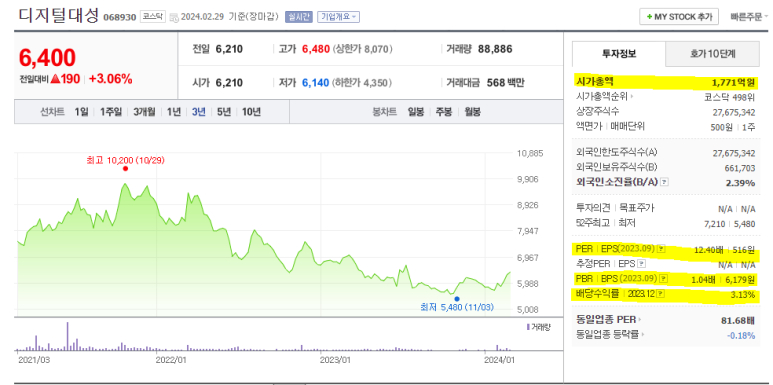Click the blue 최저 5,480 chart marker

[457, 299]
